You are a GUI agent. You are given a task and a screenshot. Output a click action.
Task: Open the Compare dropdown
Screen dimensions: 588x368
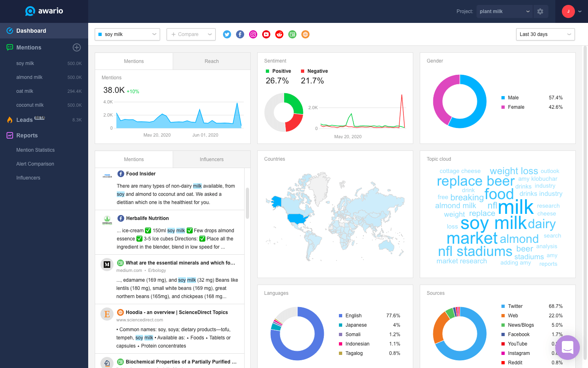(x=191, y=34)
